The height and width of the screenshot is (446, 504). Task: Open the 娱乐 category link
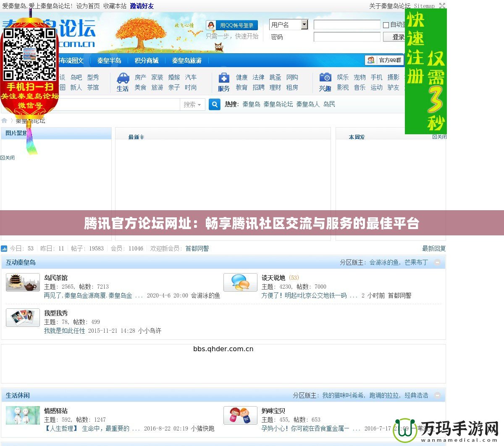pos(343,77)
